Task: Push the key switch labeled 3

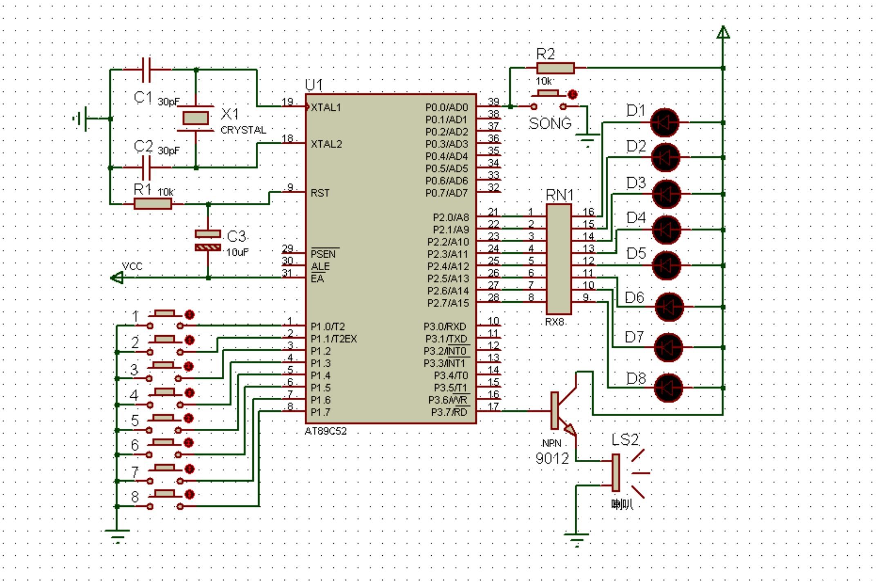Action: [165, 365]
